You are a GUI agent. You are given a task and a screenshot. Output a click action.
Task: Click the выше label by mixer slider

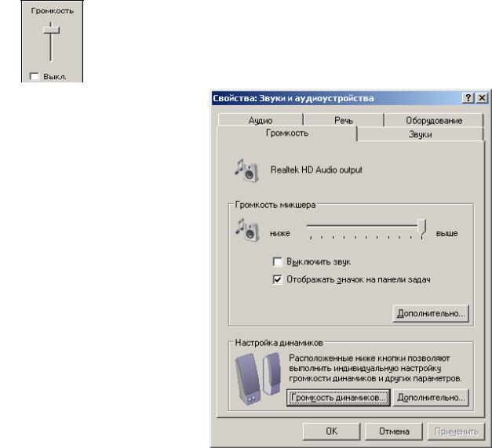pyautogui.click(x=446, y=233)
